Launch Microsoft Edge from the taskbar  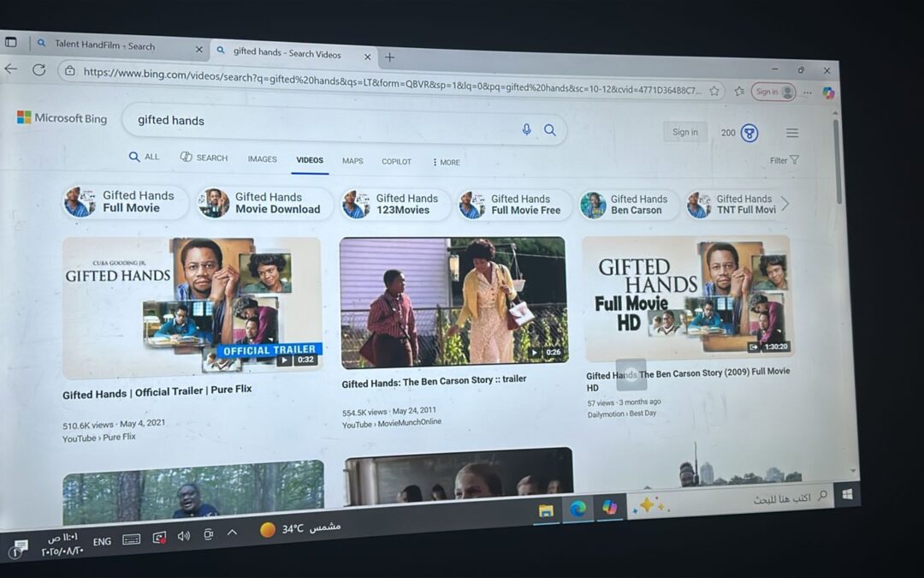point(577,509)
